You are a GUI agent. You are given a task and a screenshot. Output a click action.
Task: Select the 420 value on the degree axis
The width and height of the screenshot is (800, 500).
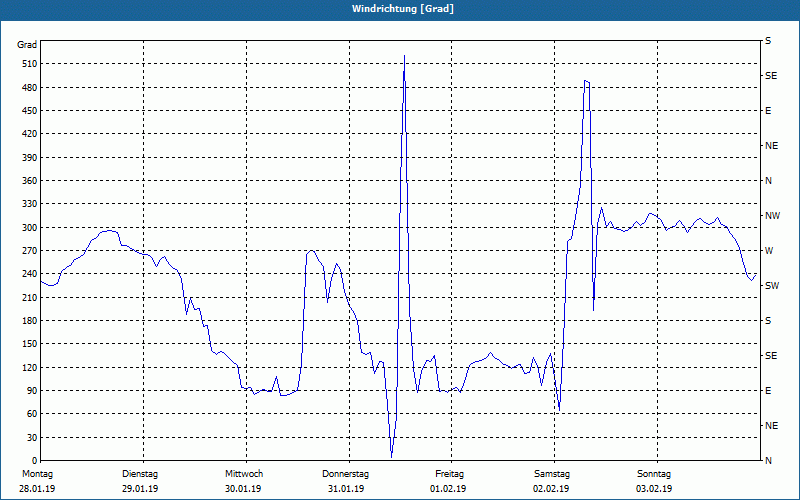[30, 134]
